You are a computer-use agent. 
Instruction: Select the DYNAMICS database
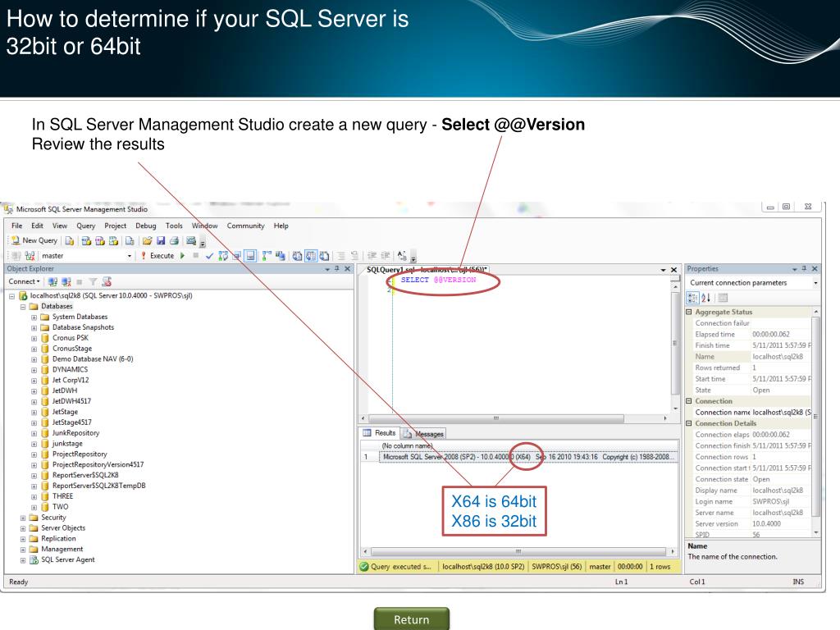point(71,370)
